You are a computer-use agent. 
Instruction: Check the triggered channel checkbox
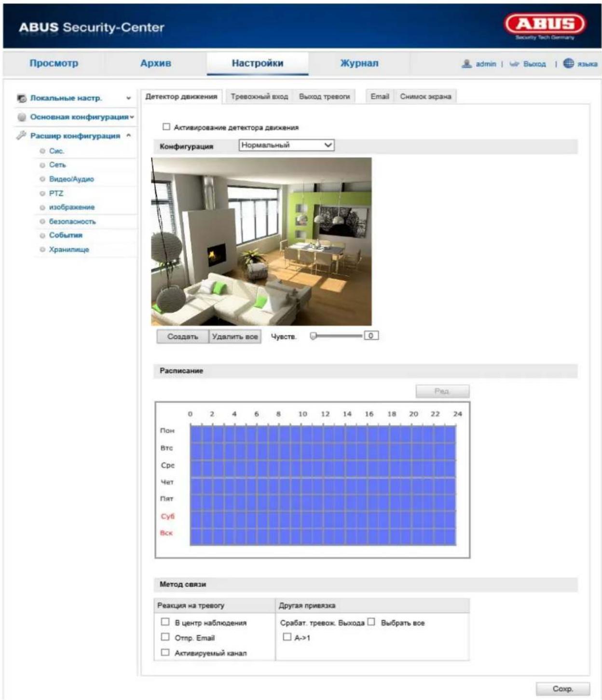(x=165, y=652)
